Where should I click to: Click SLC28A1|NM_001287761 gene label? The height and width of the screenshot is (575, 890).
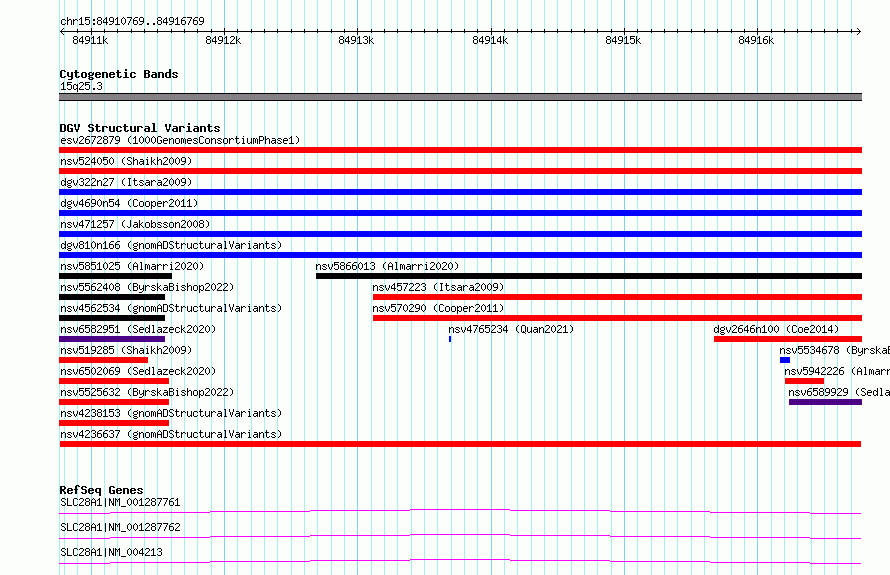120,502
